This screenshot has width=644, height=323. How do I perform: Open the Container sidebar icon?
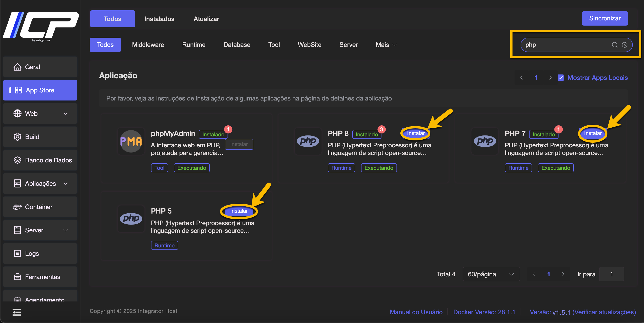pyautogui.click(x=17, y=207)
